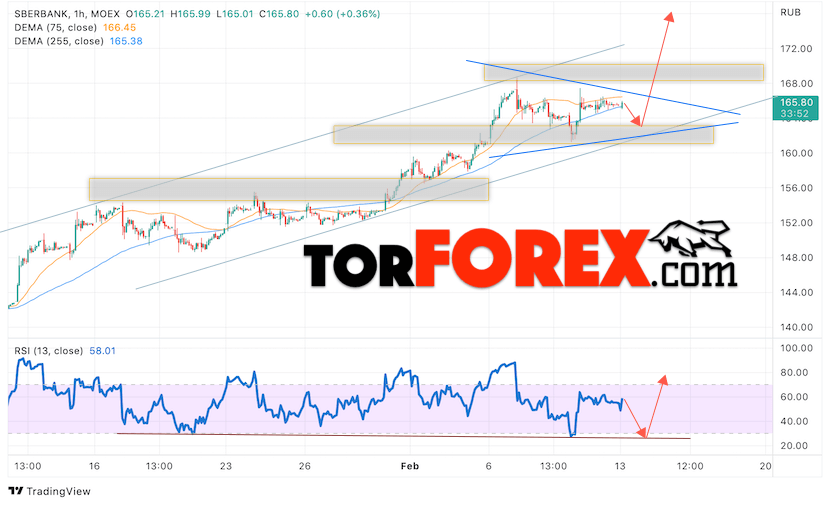Click the countdown timer 33:52
This screenshot has width=830, height=505.
(795, 114)
